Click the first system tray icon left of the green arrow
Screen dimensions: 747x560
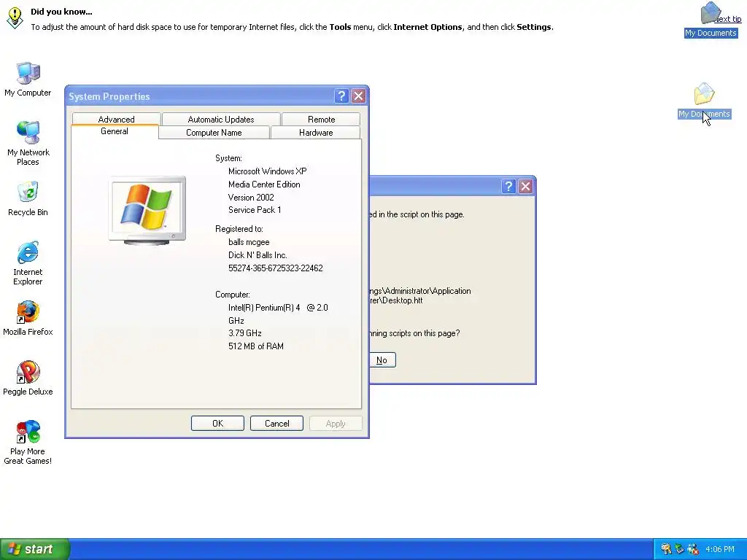(666, 549)
